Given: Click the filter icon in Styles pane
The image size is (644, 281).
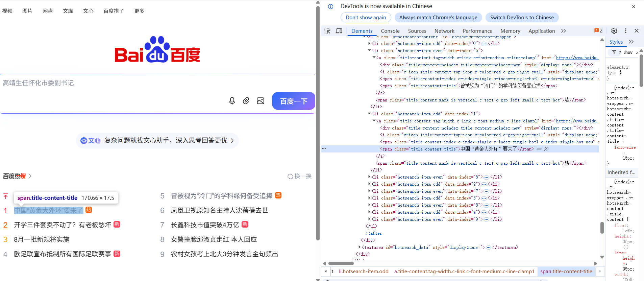Looking at the screenshot, I should point(614,52).
